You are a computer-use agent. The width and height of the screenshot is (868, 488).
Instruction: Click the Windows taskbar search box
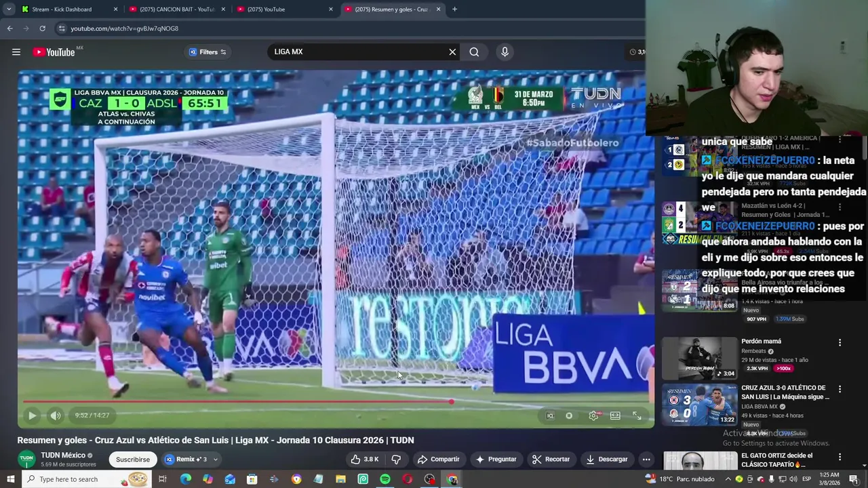85,479
